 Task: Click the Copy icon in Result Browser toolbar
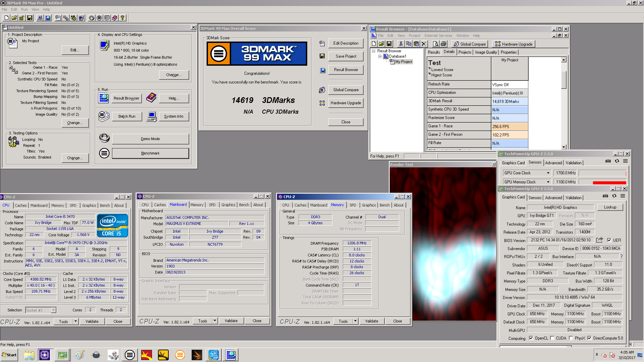coord(408,44)
